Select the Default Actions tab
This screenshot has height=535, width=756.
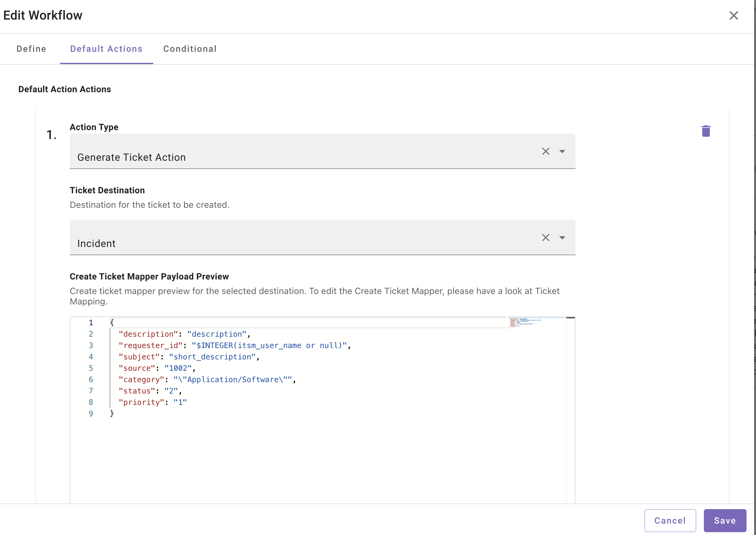coord(106,49)
